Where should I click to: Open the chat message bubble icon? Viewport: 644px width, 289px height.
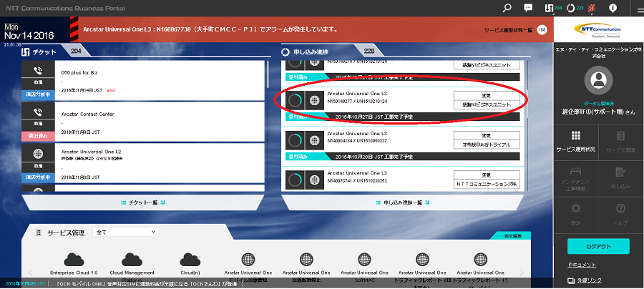coord(529,8)
